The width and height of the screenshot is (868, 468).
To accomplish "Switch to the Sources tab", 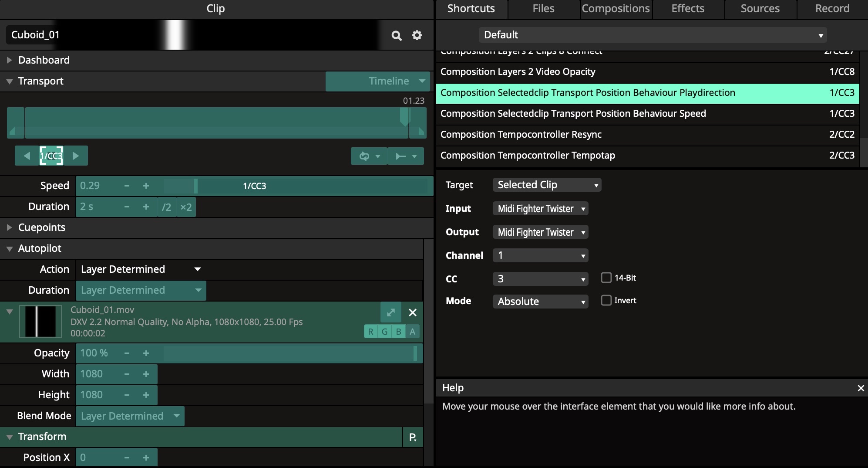I will pyautogui.click(x=760, y=9).
